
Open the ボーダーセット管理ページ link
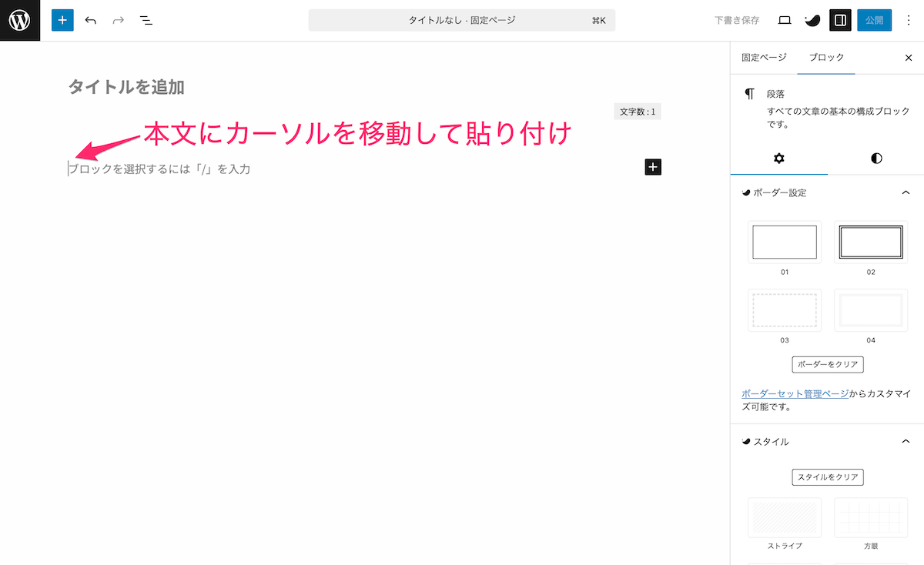coord(795,393)
